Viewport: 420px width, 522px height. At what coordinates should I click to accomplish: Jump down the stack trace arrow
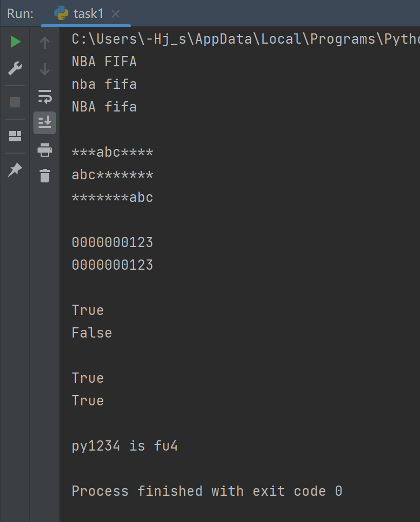[45, 69]
